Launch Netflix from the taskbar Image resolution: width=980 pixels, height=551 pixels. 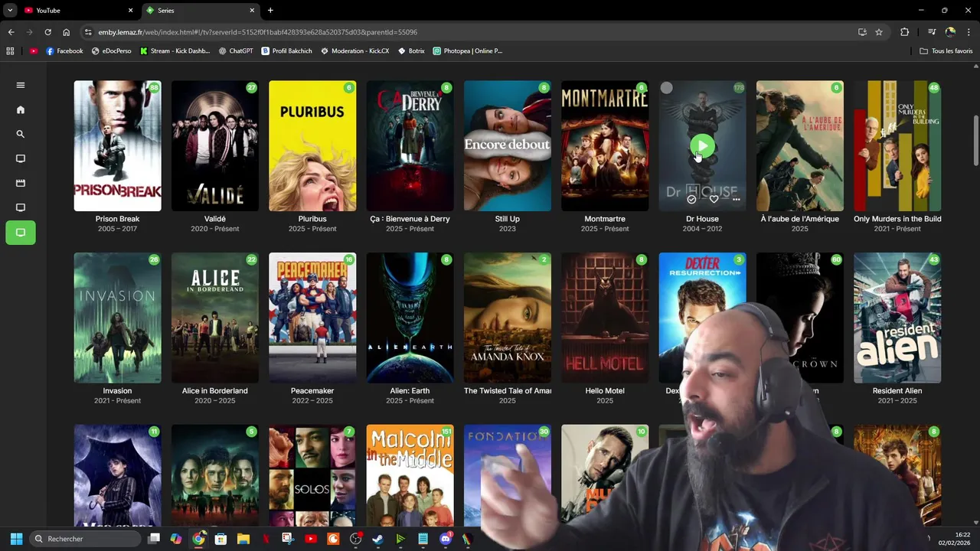(266, 539)
